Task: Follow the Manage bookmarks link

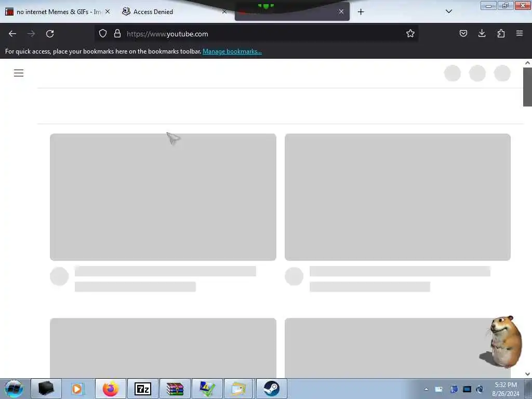Action: tap(232, 51)
